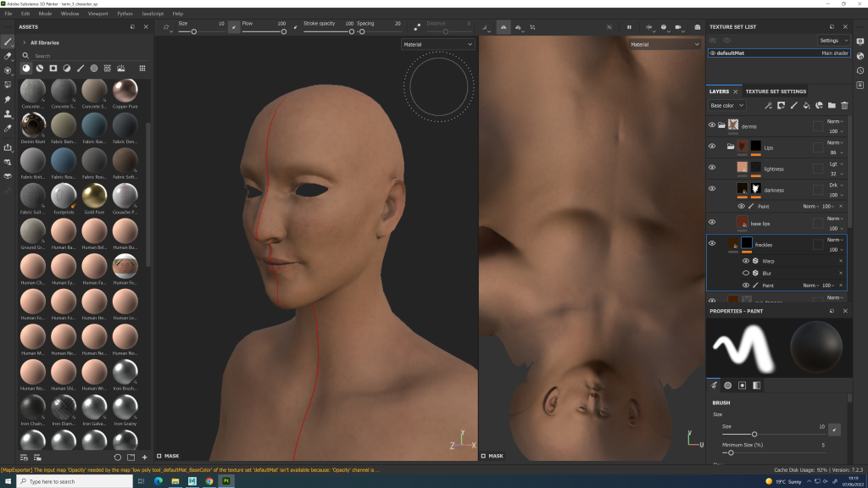The width and height of the screenshot is (868, 488).
Task: Filter assets by Environment maps icon
Action: [x=120, y=68]
